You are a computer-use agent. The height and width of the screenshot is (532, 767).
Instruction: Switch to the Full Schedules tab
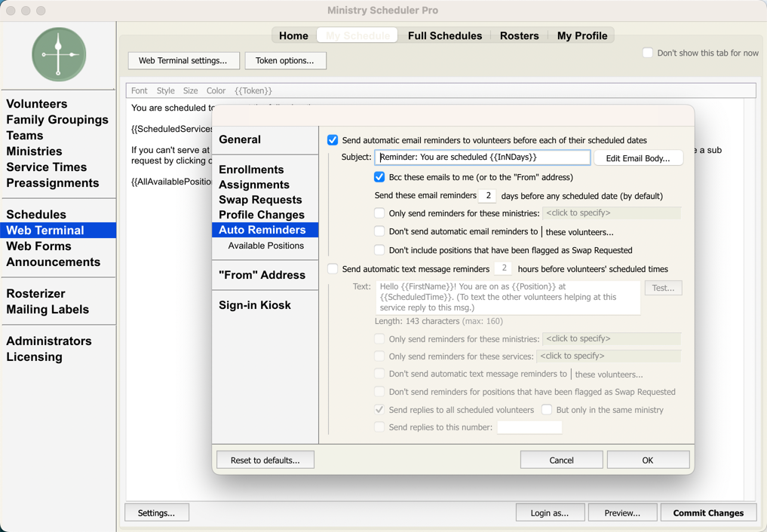[x=445, y=35]
